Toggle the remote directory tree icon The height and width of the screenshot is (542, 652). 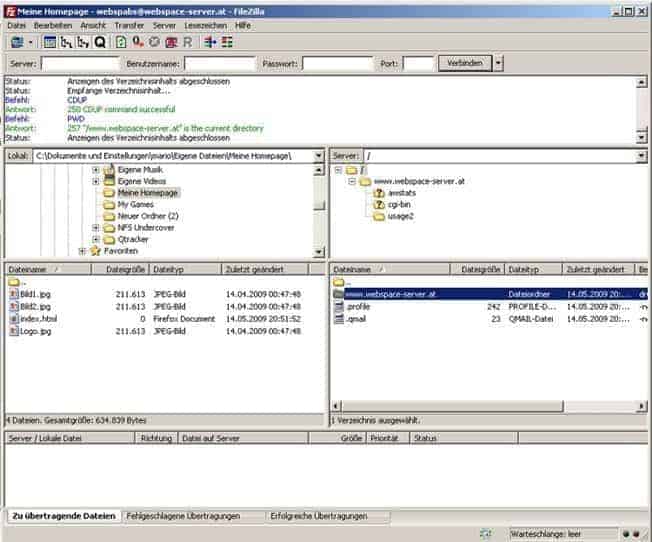tap(83, 42)
